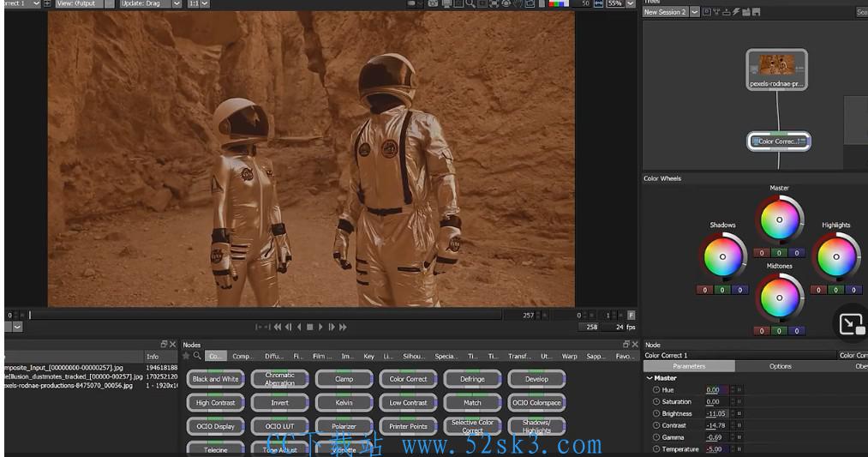Click the fit-width arrows icon beside 55%

pyautogui.click(x=598, y=3)
